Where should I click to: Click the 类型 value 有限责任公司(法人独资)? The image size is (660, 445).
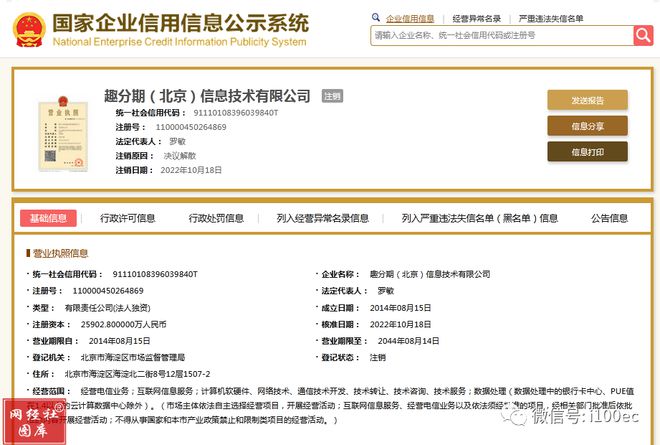[107, 308]
